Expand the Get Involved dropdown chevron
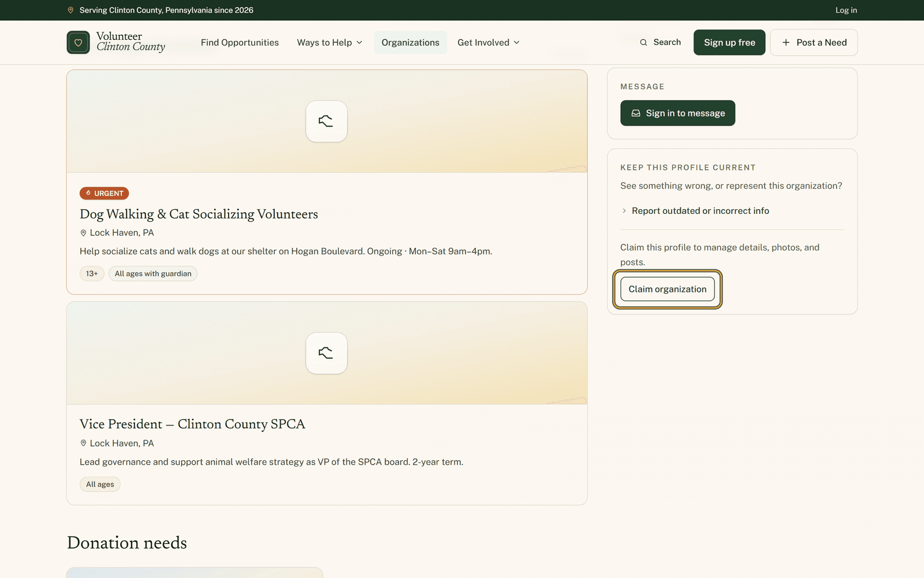 pyautogui.click(x=516, y=43)
